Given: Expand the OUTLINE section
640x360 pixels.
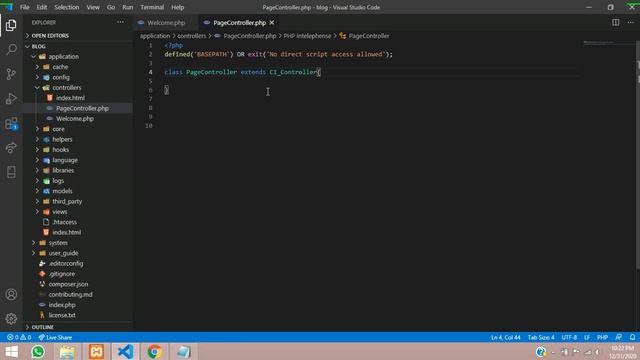Looking at the screenshot, I should (42, 327).
